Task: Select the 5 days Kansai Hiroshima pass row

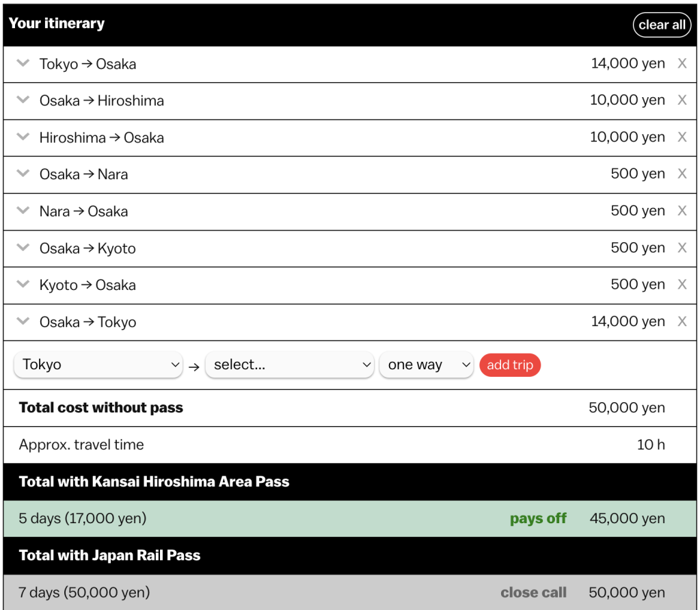Action: [350, 518]
